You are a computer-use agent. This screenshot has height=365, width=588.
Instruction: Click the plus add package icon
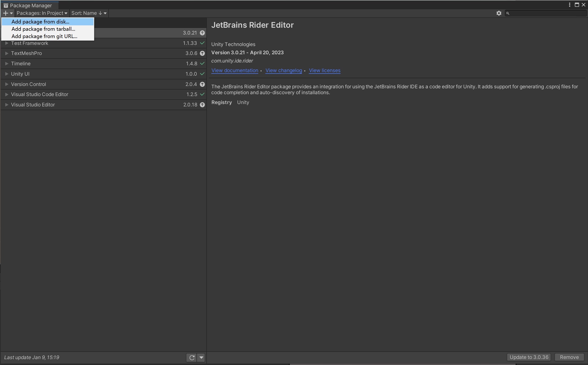tap(6, 13)
